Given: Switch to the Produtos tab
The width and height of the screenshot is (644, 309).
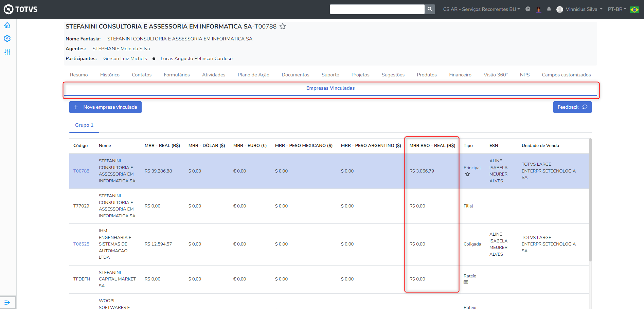Looking at the screenshot, I should pyautogui.click(x=427, y=75).
